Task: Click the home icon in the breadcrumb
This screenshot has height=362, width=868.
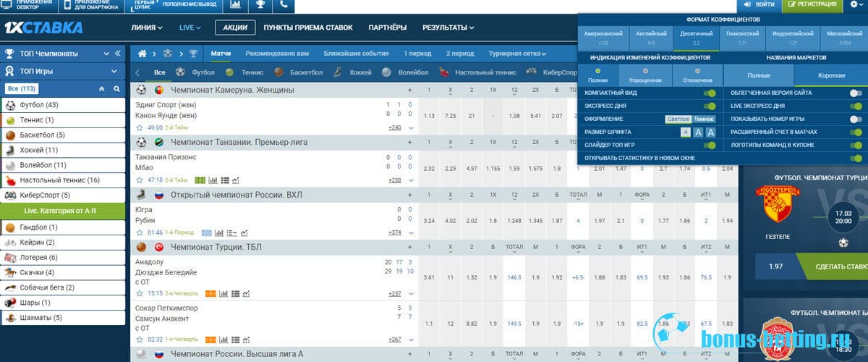Action: (x=142, y=54)
